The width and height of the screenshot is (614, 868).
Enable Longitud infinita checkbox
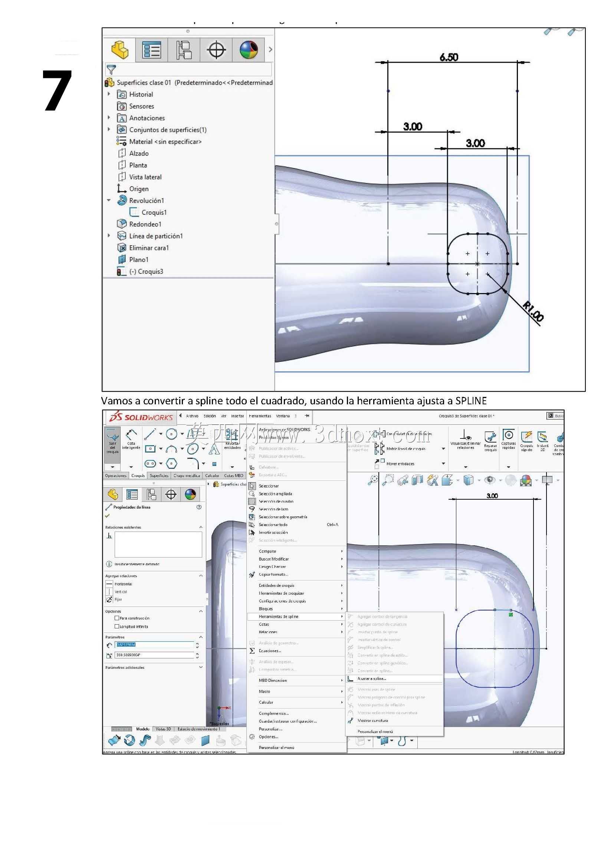tap(117, 627)
